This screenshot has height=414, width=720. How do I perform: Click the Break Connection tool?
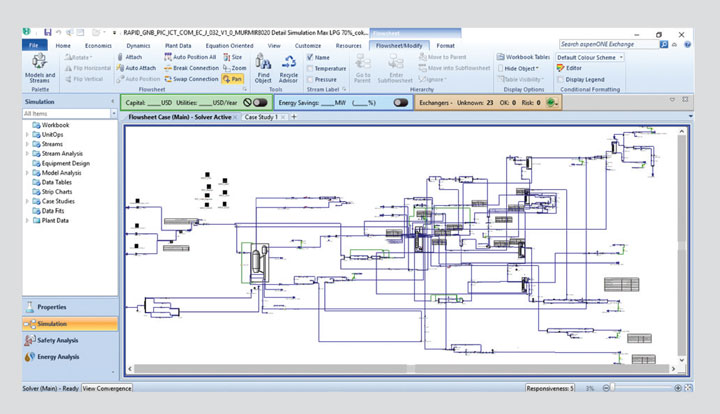coord(190,68)
